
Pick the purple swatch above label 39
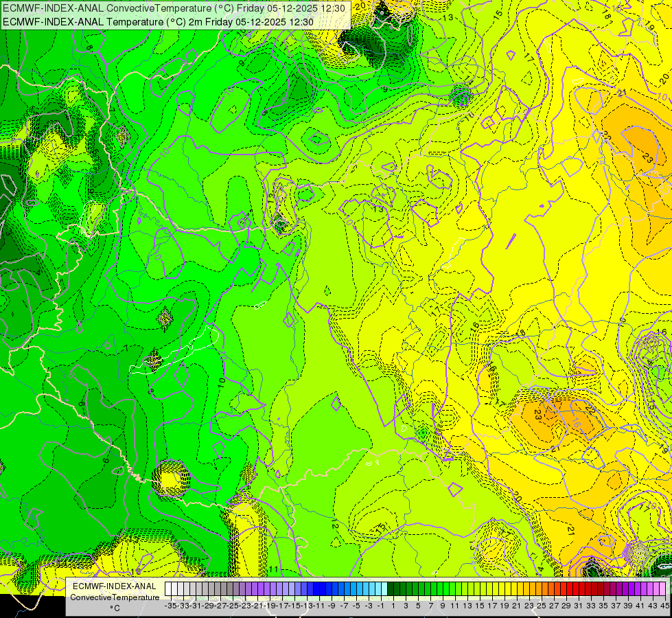point(625,588)
